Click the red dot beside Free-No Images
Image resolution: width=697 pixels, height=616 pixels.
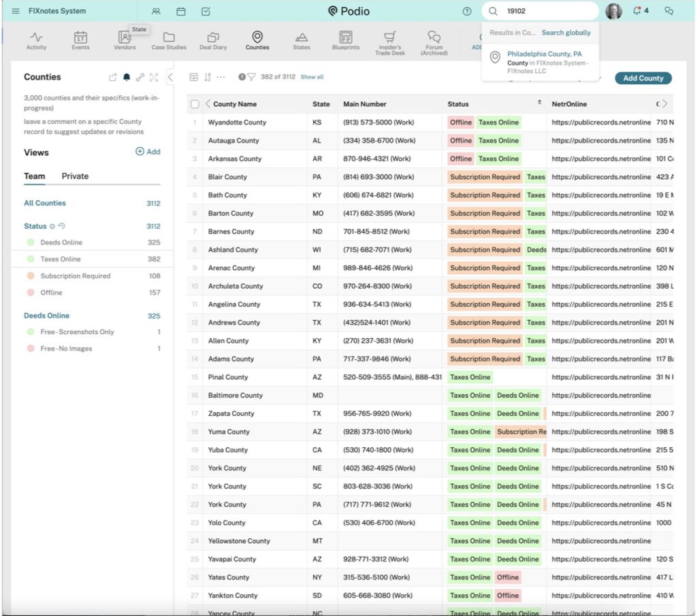[31, 348]
